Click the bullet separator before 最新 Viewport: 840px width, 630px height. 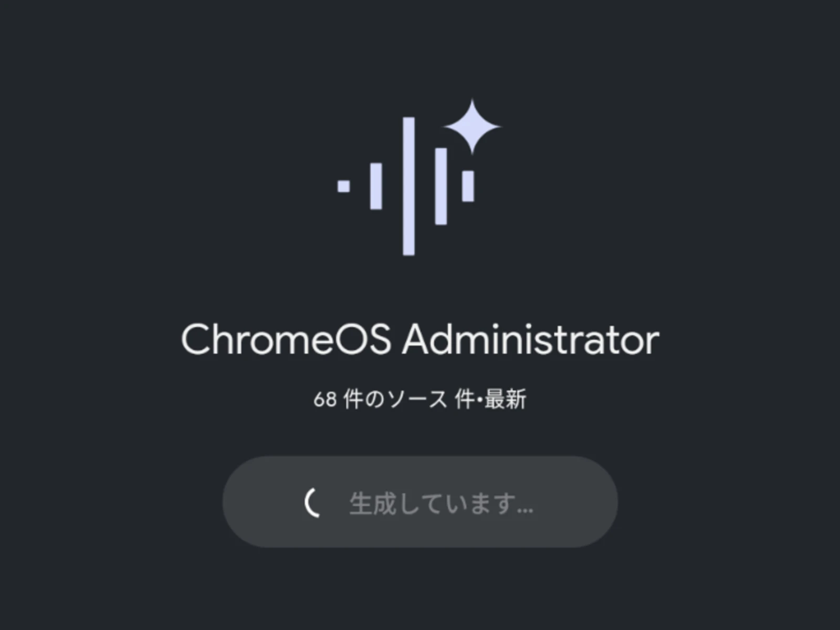coord(479,400)
